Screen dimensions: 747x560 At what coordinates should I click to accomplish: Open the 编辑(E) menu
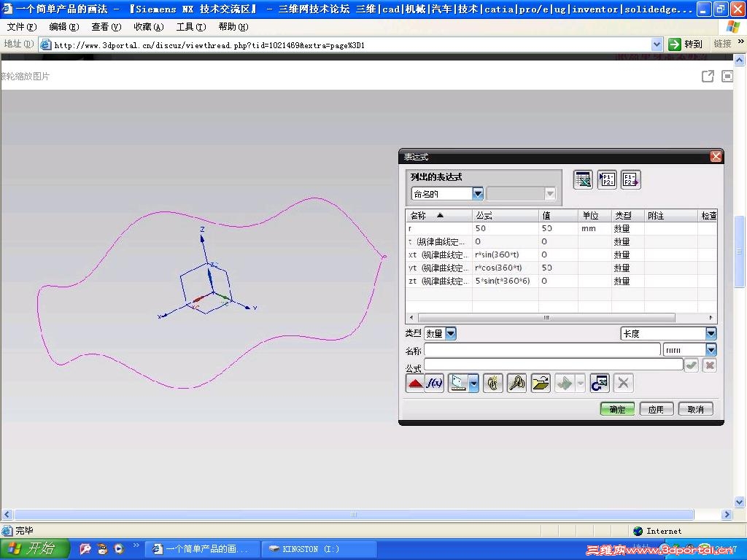[x=64, y=27]
